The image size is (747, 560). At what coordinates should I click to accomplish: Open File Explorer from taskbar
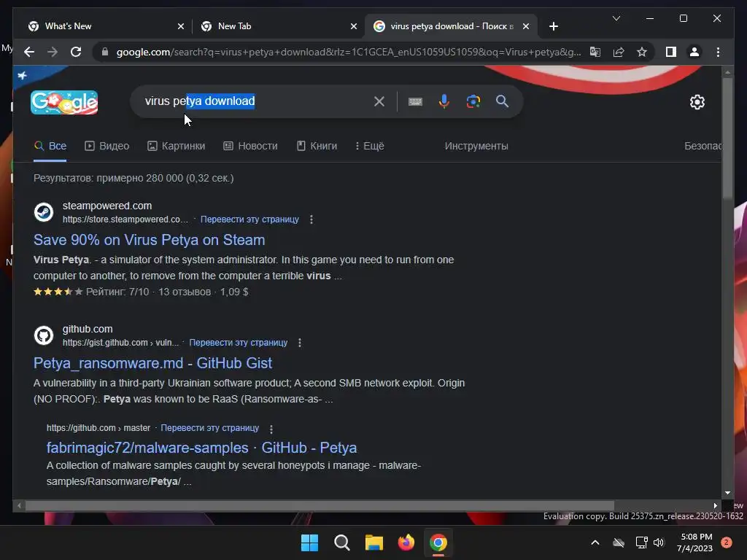pyautogui.click(x=374, y=542)
